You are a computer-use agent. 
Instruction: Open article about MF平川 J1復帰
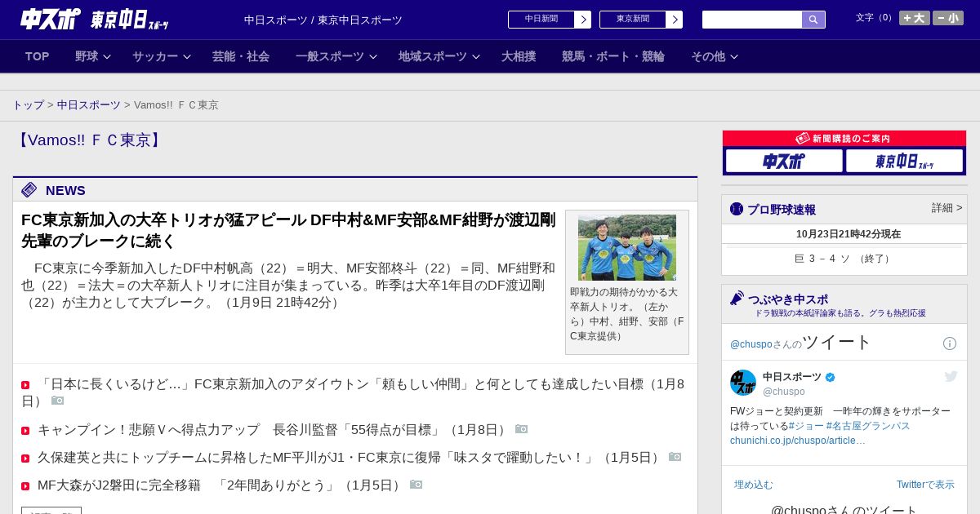[x=350, y=458]
